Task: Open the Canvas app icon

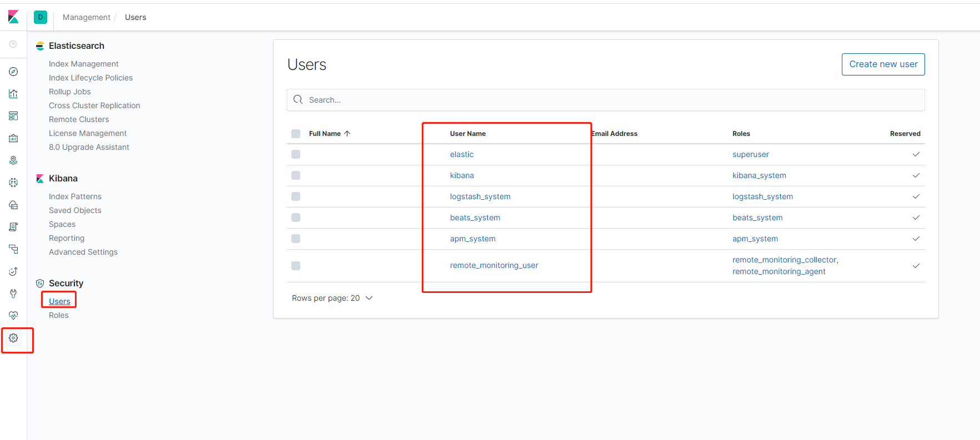Action: click(x=13, y=138)
